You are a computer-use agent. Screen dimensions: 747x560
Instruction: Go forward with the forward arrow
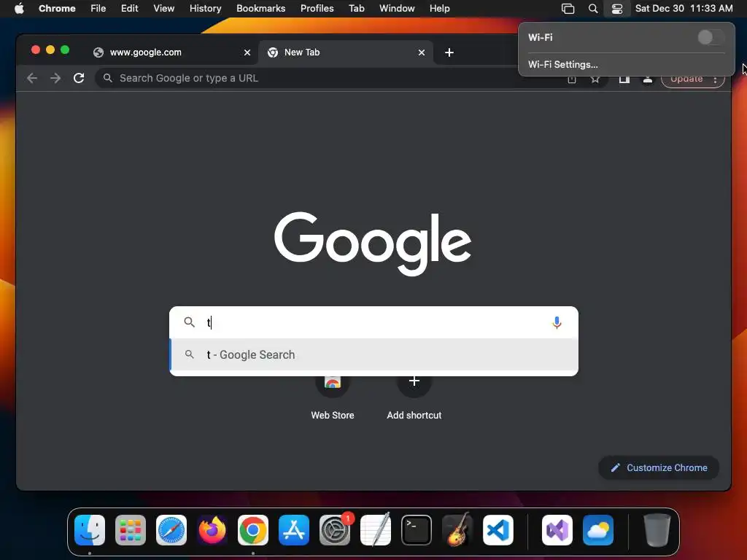coord(55,78)
